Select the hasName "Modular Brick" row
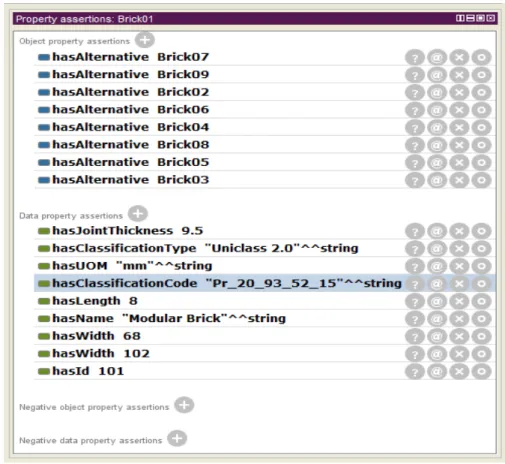 265,318
